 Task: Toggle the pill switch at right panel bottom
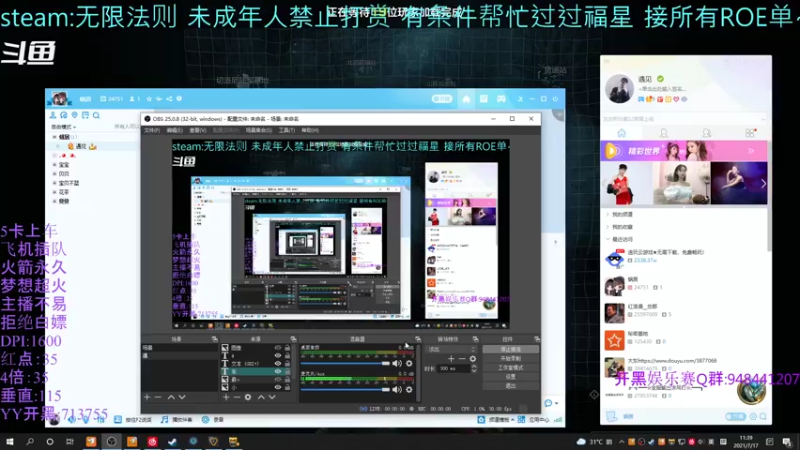tap(735, 416)
